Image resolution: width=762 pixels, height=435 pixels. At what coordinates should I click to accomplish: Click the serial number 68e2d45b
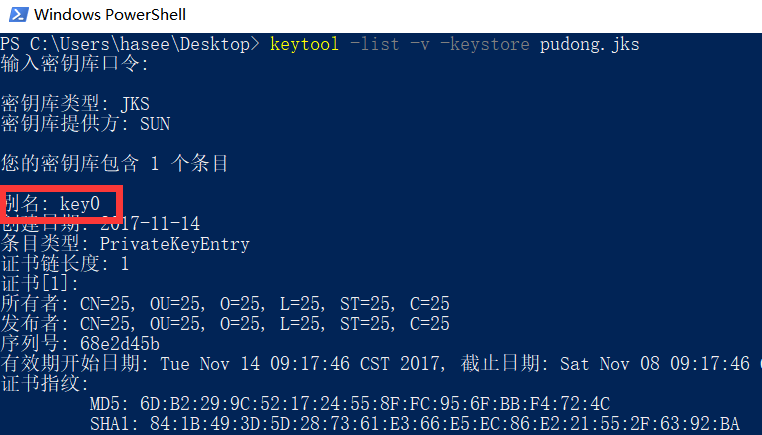point(120,344)
